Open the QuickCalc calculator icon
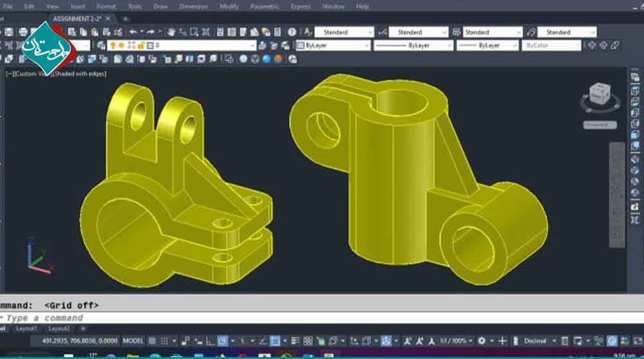Screen dimensions: 644x359 pos(278,32)
